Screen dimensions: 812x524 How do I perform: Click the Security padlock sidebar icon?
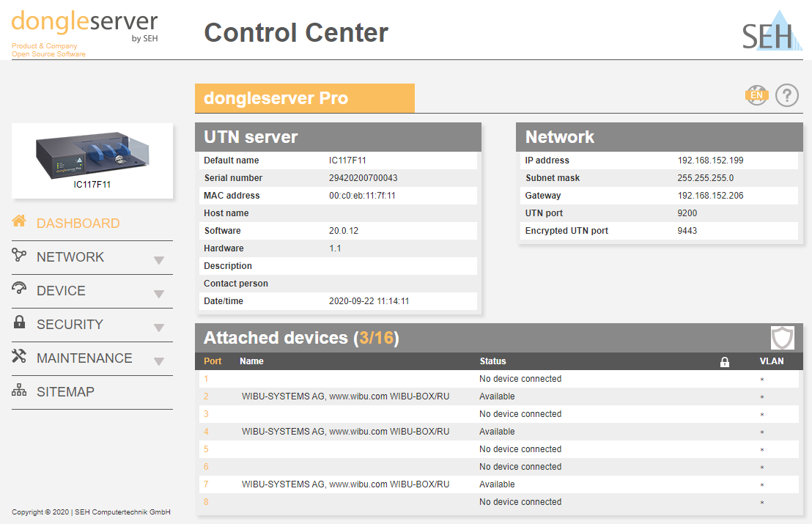coord(19,323)
